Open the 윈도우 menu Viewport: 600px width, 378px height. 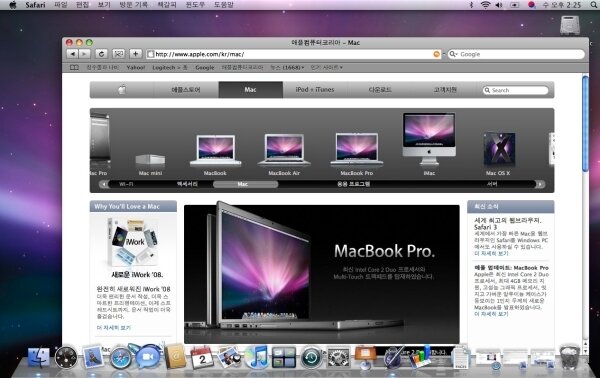click(x=195, y=5)
